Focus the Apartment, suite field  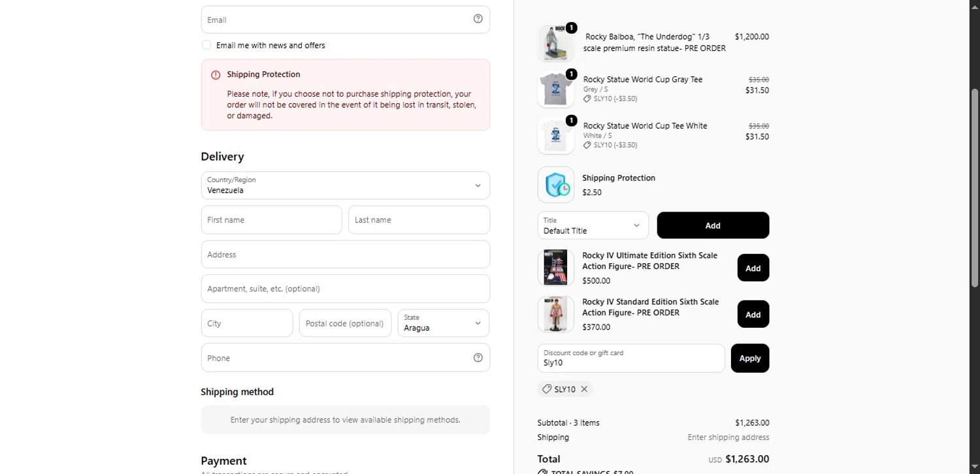pos(346,289)
